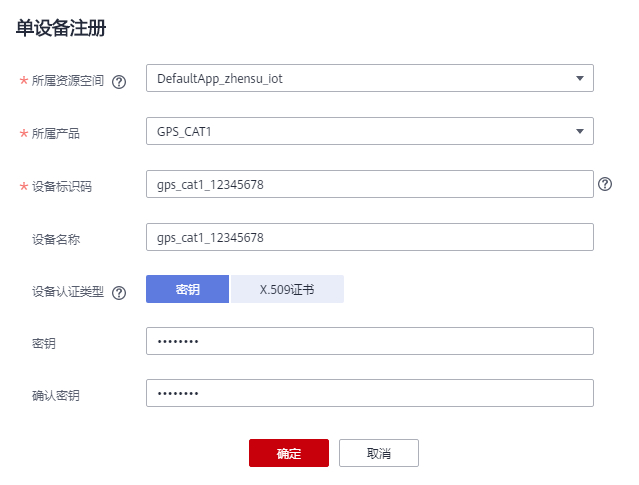Screen dimensions: 639x485
Task: Click help icon beside 所属资源空间 label
Action: click(x=119, y=83)
